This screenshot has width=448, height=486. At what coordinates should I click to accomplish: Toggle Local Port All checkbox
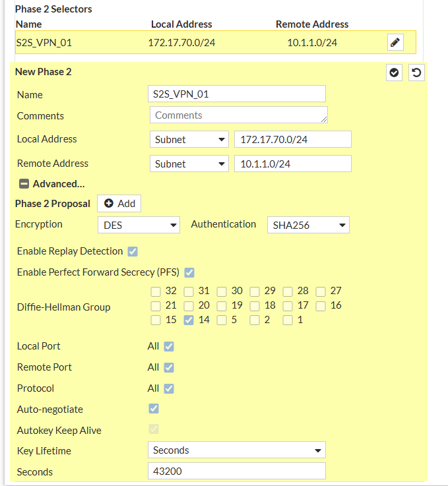[x=169, y=346]
